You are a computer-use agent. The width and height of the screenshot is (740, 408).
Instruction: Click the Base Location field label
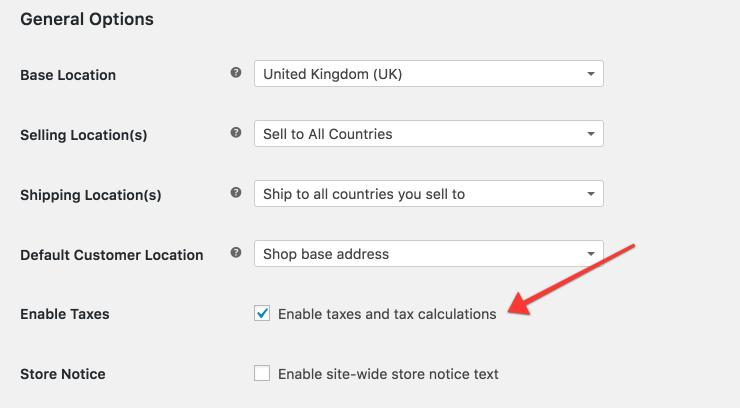tap(68, 75)
